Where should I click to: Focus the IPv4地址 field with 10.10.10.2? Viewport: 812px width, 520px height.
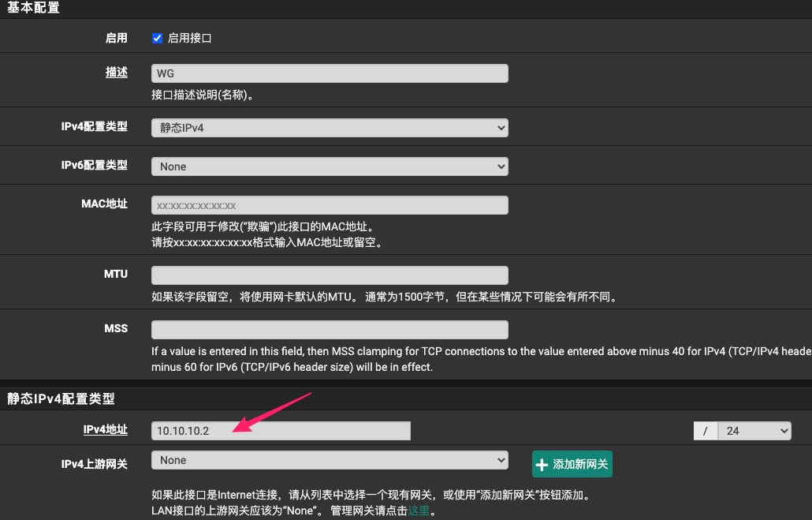[281, 431]
